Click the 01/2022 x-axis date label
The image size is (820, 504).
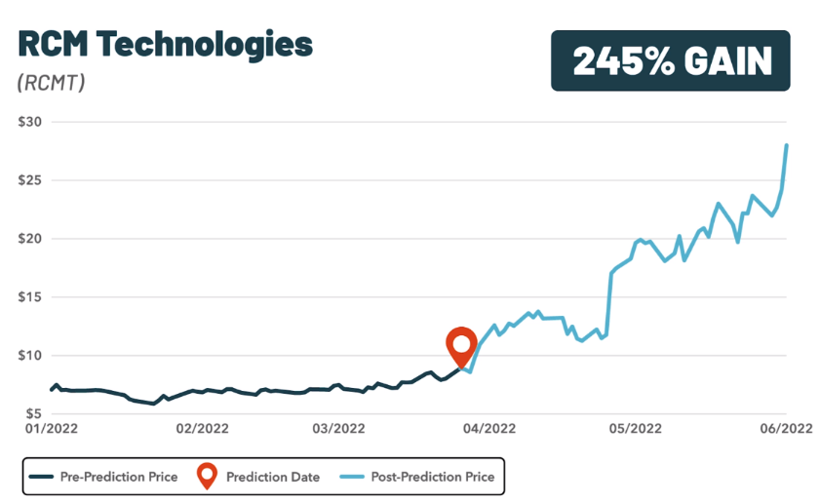[x=49, y=428]
